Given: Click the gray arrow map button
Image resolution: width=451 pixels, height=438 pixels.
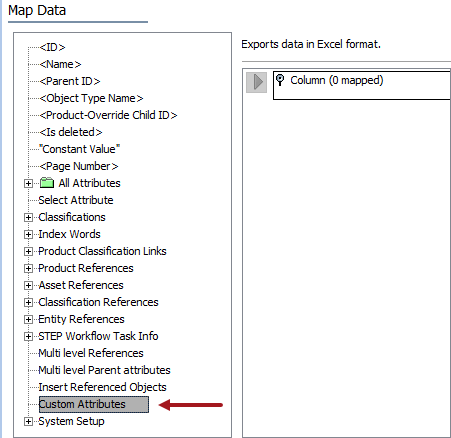Looking at the screenshot, I should pyautogui.click(x=256, y=82).
